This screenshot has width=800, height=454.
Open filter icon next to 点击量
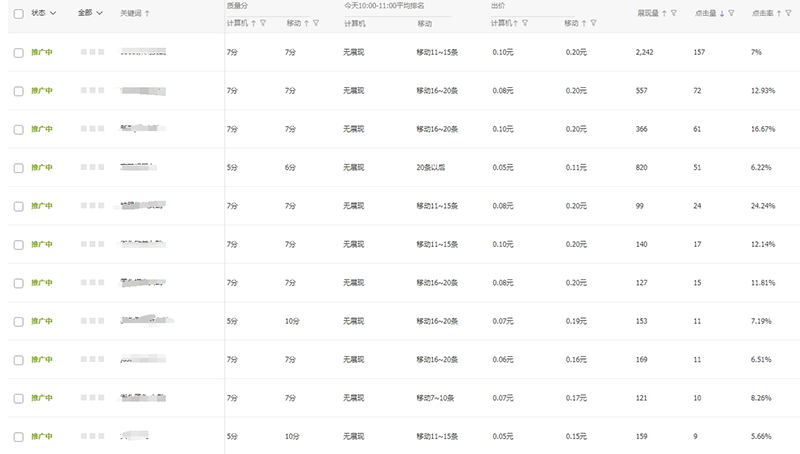(732, 13)
